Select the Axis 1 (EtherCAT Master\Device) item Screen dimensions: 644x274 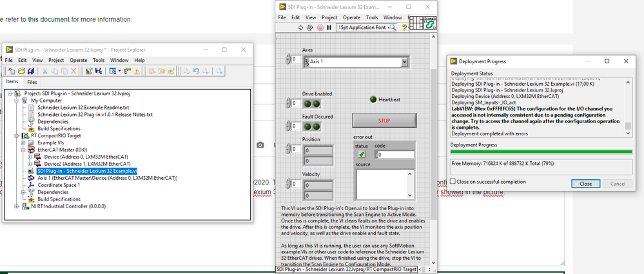coord(107,179)
